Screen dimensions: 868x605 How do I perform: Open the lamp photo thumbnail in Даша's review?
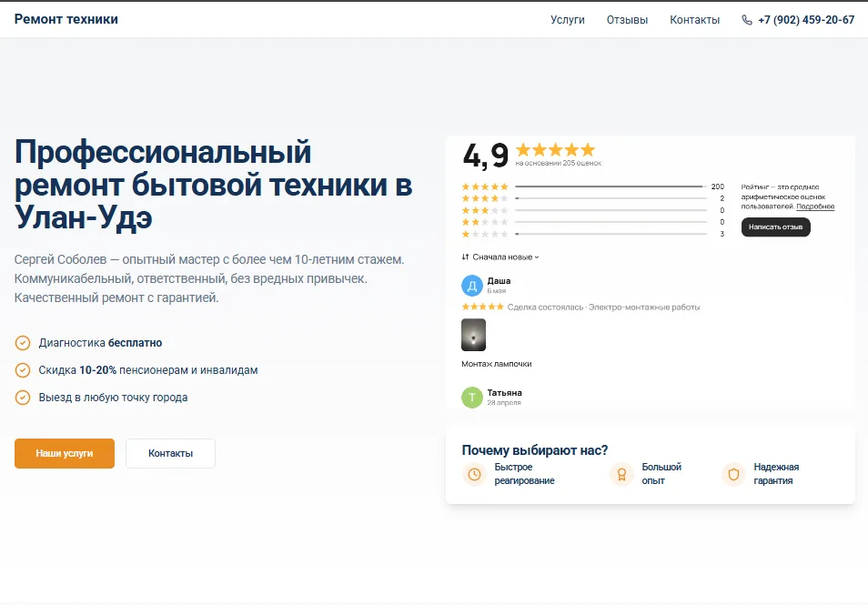pyautogui.click(x=473, y=335)
